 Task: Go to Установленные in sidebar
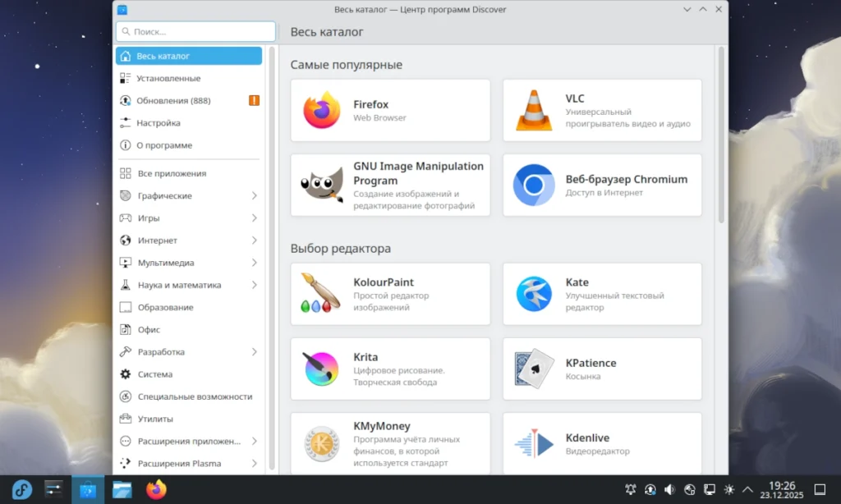pos(189,78)
